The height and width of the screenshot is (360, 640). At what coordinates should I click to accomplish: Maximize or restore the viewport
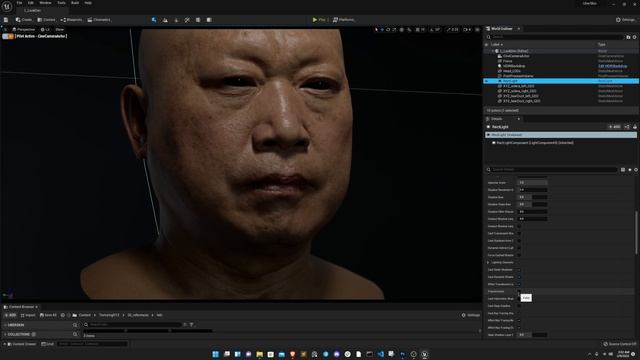(x=477, y=29)
